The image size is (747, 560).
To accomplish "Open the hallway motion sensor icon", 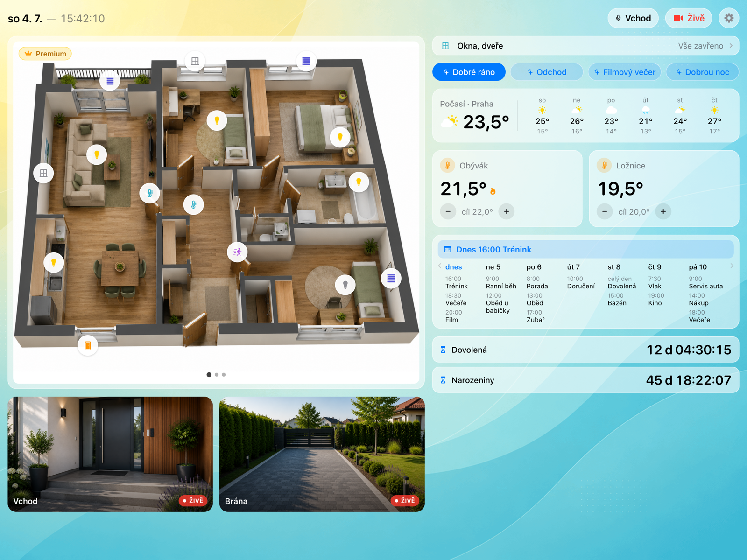I will (x=237, y=252).
